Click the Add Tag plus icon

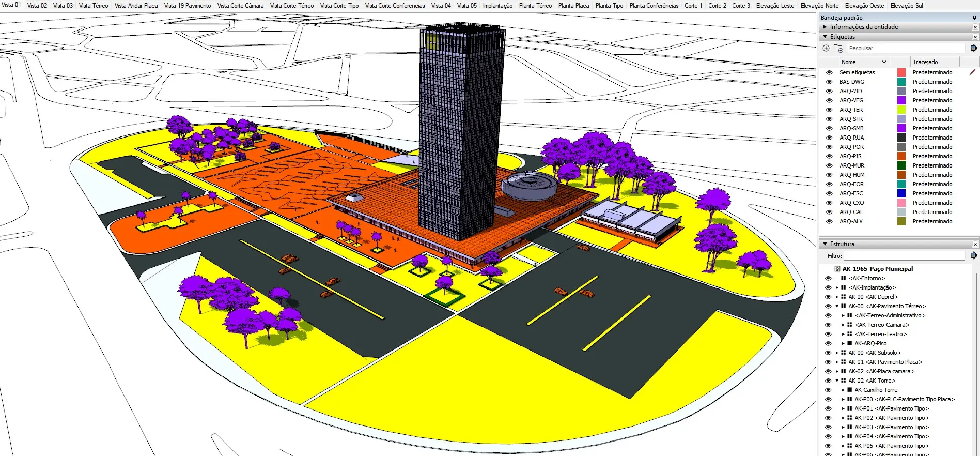(x=826, y=48)
